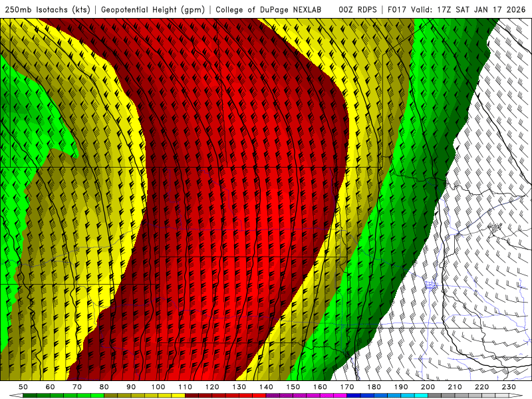The width and height of the screenshot is (532, 399).
Task: Click the "220" color scale label
Action: click(481, 387)
